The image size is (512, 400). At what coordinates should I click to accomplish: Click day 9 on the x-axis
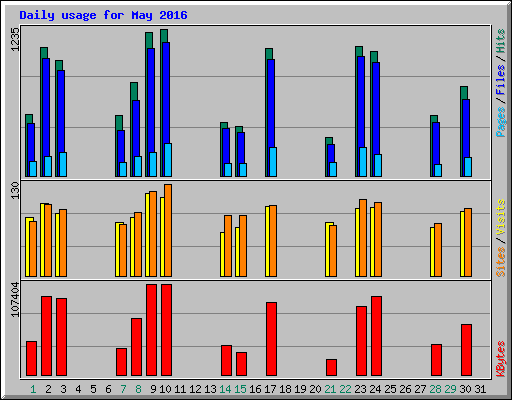(x=153, y=389)
